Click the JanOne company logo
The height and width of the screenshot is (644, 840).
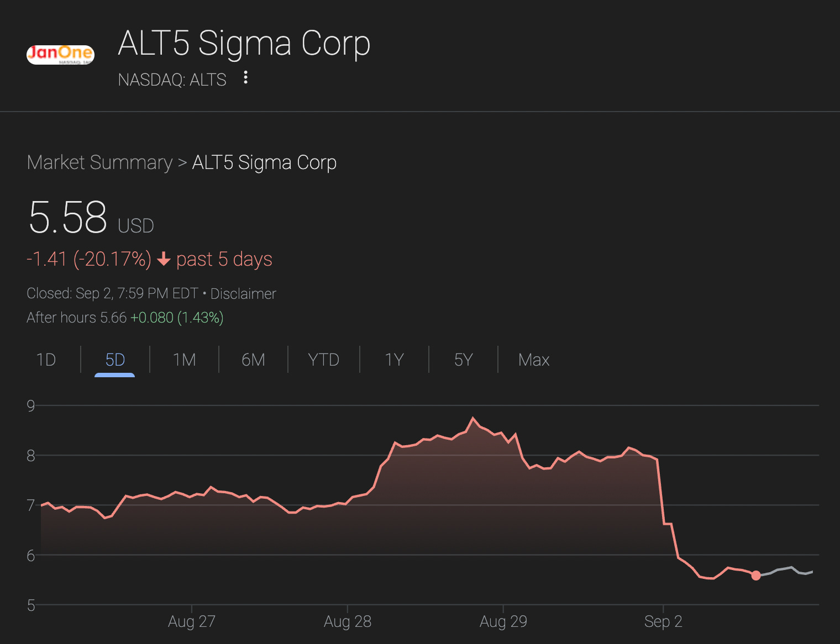[x=60, y=54]
